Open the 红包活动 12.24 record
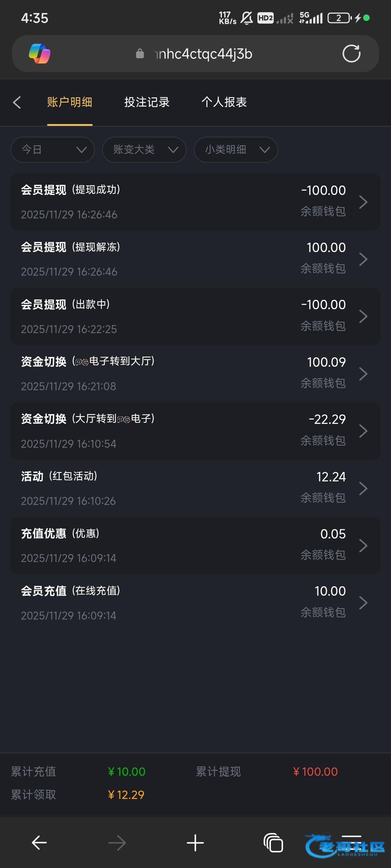 [195, 488]
